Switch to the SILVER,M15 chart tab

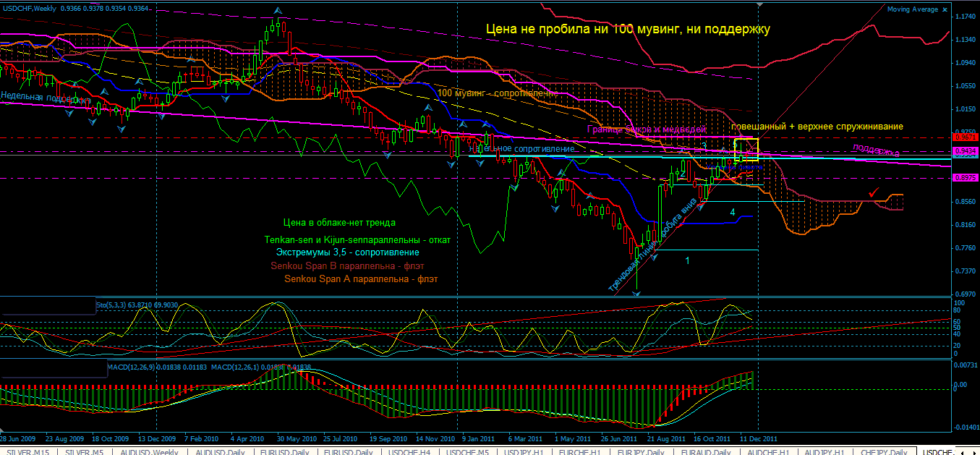[x=27, y=451]
